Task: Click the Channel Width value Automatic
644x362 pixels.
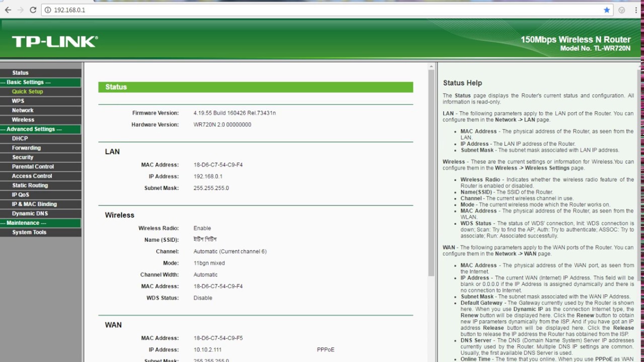Action: (205, 275)
